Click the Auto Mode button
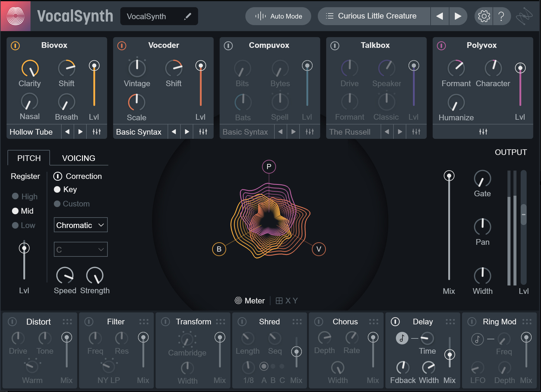The height and width of the screenshot is (392, 541). tap(278, 16)
